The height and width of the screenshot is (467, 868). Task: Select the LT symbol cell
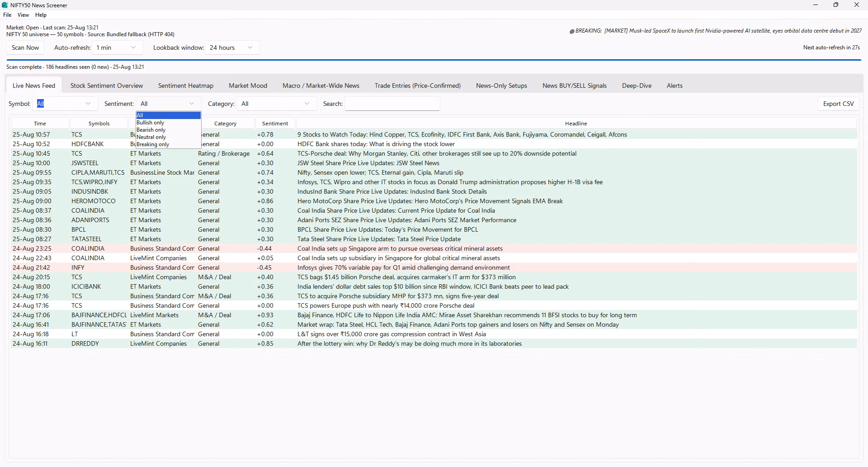point(75,334)
